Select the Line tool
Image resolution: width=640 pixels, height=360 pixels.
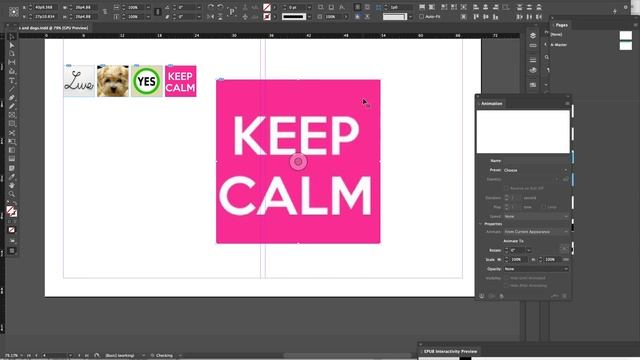12,89
